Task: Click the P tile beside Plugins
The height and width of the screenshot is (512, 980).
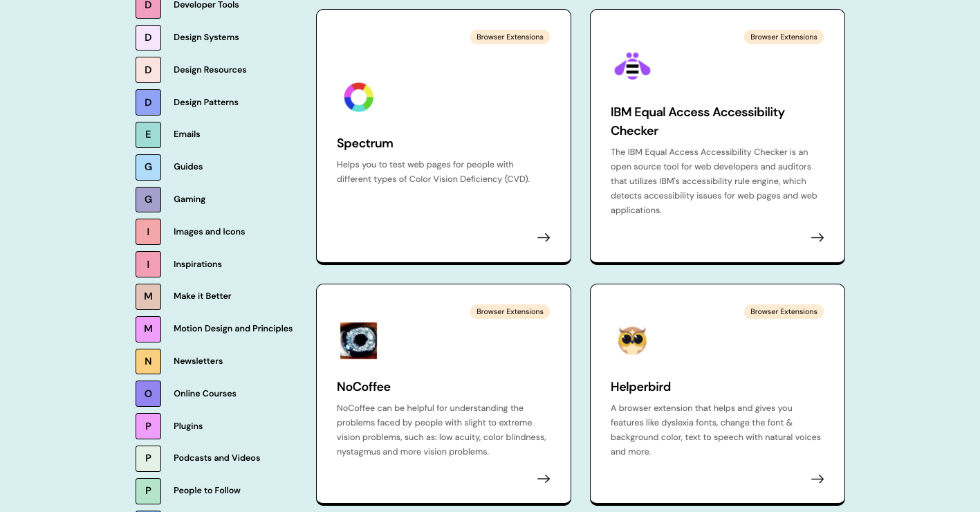Action: coord(148,426)
